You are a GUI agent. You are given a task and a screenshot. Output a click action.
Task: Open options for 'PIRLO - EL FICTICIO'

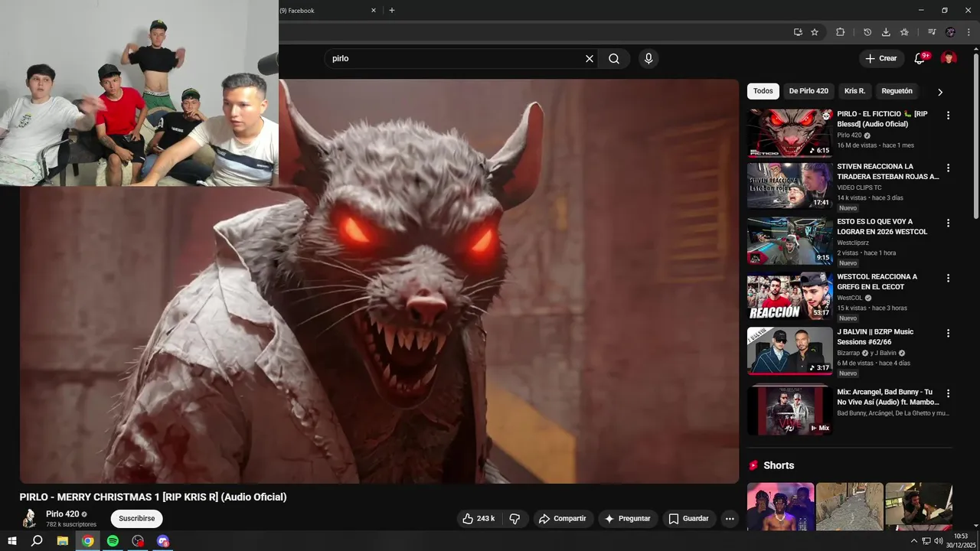[948, 116]
